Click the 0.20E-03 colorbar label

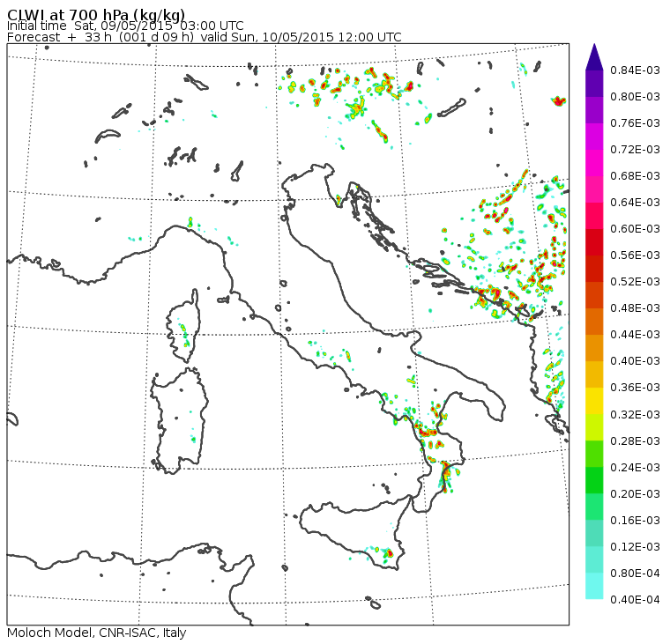[x=635, y=494]
